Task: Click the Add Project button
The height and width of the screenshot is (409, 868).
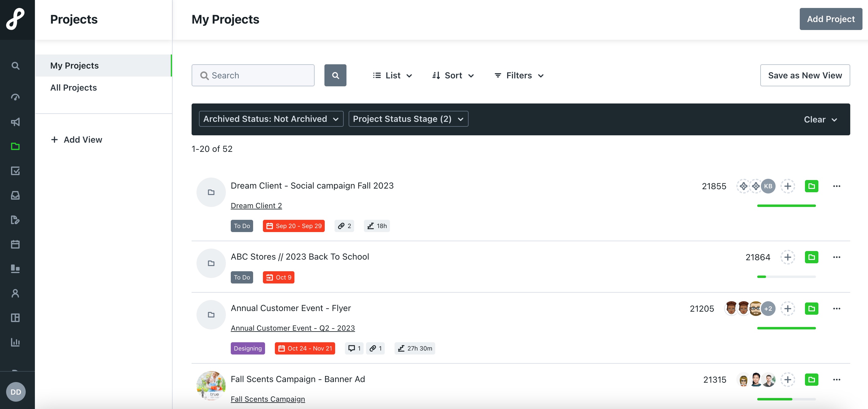Action: 831,19
